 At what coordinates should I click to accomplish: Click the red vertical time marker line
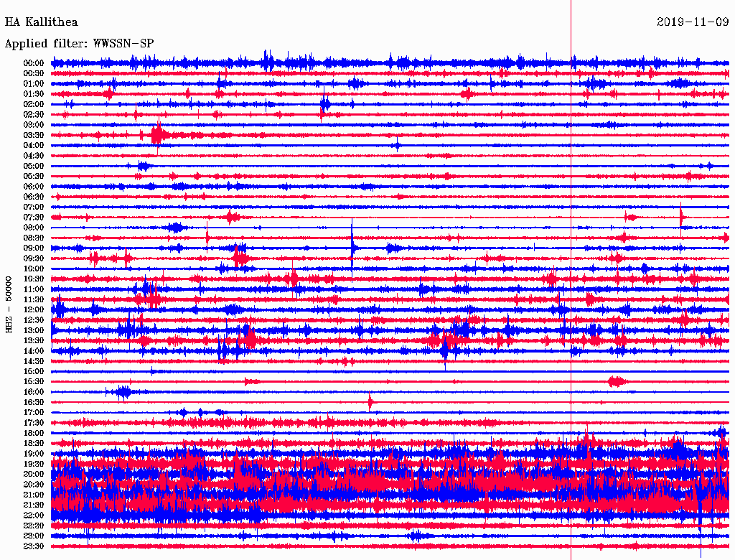click(x=571, y=280)
